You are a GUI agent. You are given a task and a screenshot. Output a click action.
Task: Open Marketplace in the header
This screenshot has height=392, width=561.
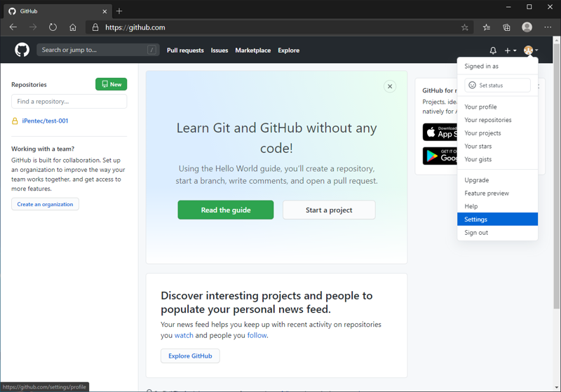[252, 50]
